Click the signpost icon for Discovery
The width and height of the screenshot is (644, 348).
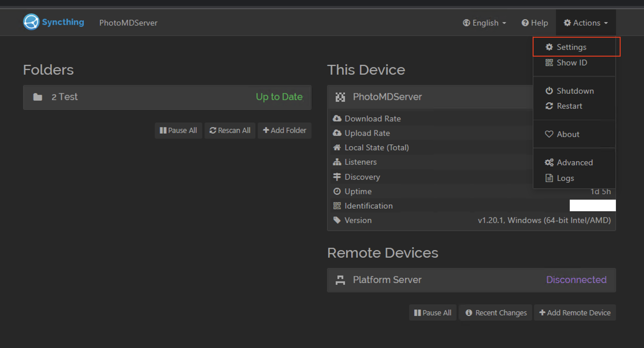(x=337, y=177)
